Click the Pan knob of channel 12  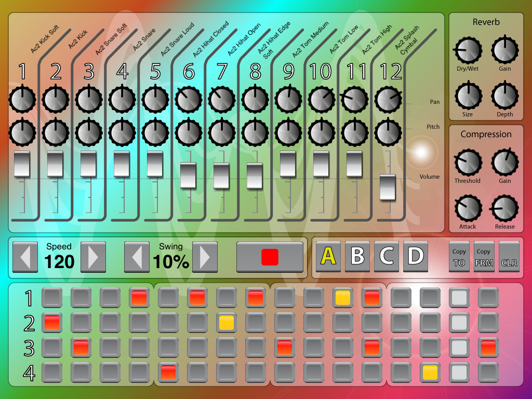(388, 99)
